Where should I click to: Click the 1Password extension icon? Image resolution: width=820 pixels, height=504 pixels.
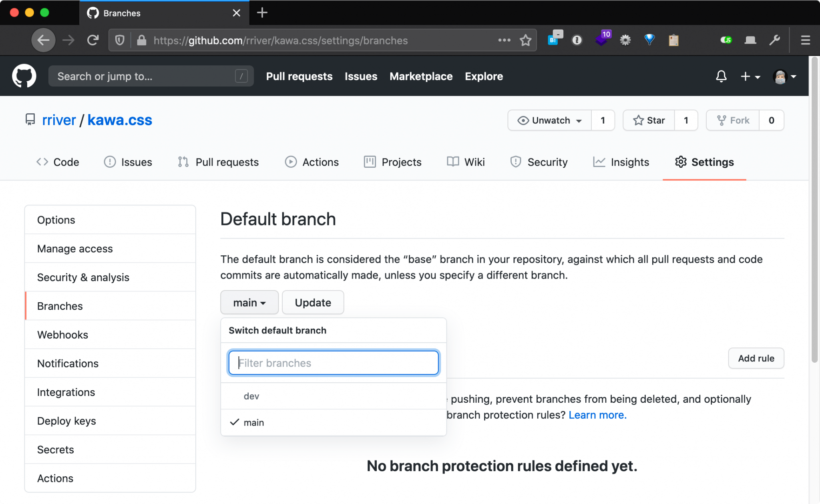pyautogui.click(x=577, y=40)
